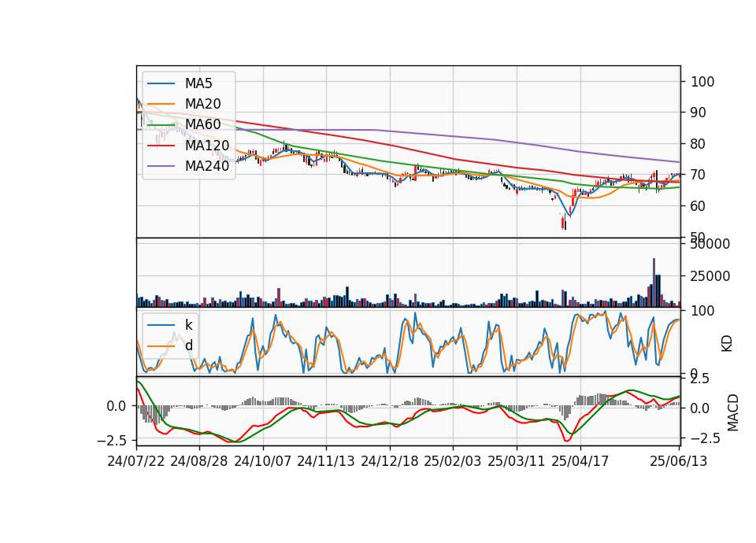Viewport: 756px width, 543px height.
Task: Click the MA240 legend label
Action: coord(207,166)
